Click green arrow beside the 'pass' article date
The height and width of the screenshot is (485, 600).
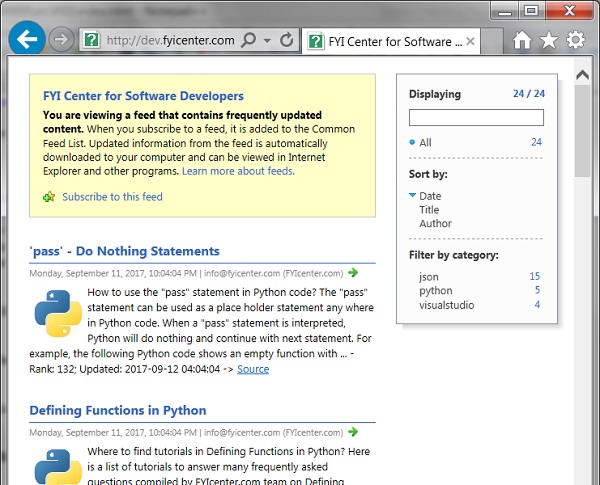pyautogui.click(x=353, y=273)
